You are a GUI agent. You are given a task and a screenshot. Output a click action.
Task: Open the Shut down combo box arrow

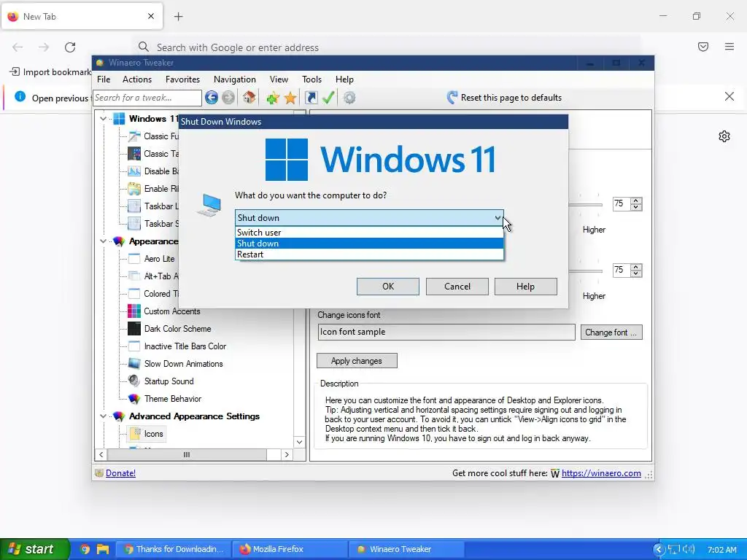498,217
